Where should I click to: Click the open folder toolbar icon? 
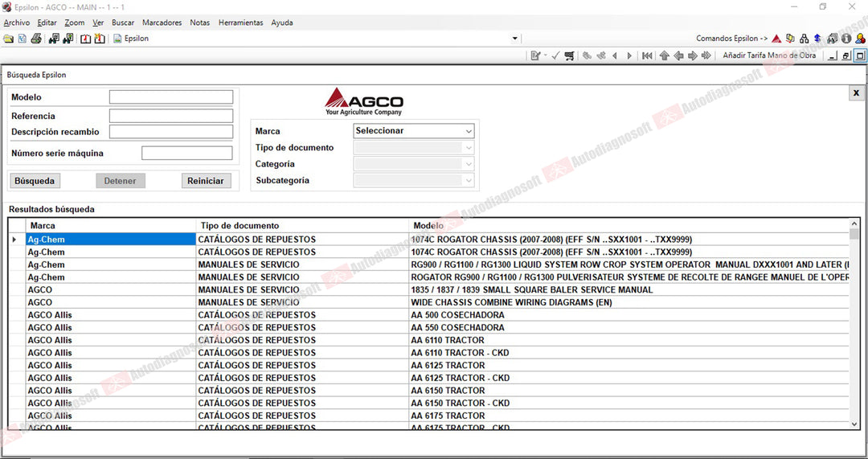(8, 39)
